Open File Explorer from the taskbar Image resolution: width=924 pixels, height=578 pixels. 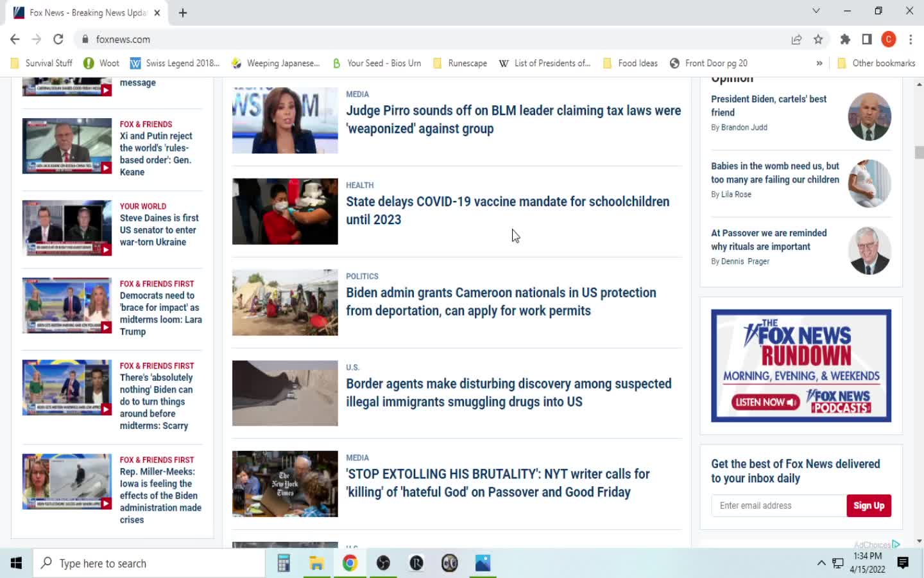click(316, 563)
